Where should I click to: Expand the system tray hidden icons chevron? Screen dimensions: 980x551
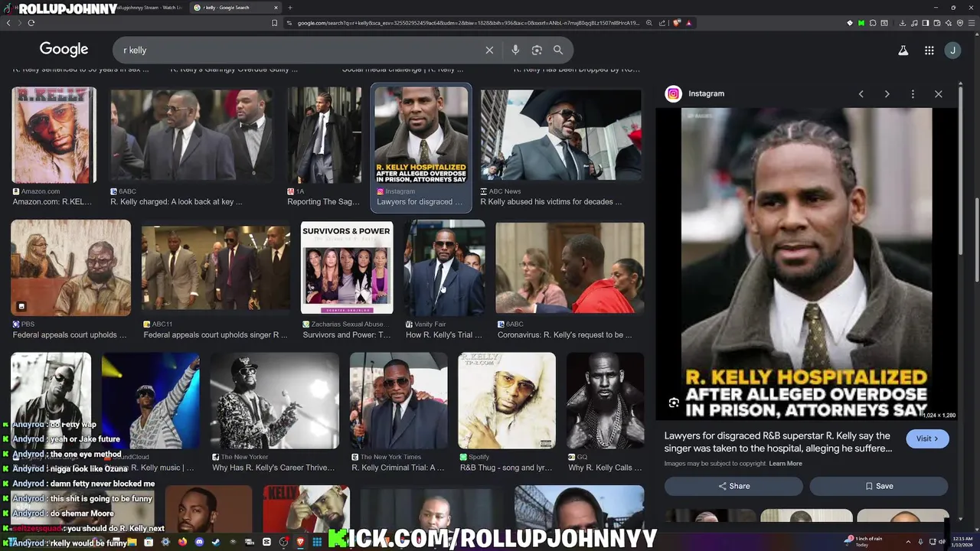pyautogui.click(x=909, y=542)
